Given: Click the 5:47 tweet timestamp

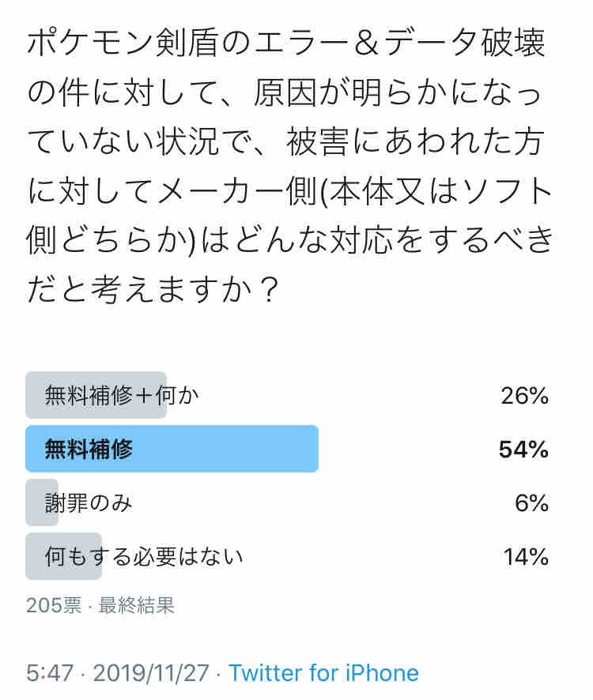Looking at the screenshot, I should (x=50, y=673).
